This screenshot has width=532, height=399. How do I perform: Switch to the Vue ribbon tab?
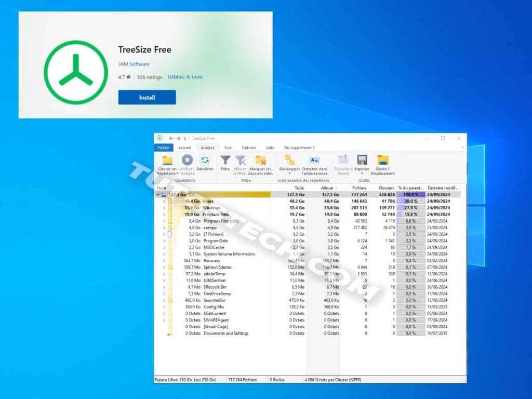(x=228, y=148)
